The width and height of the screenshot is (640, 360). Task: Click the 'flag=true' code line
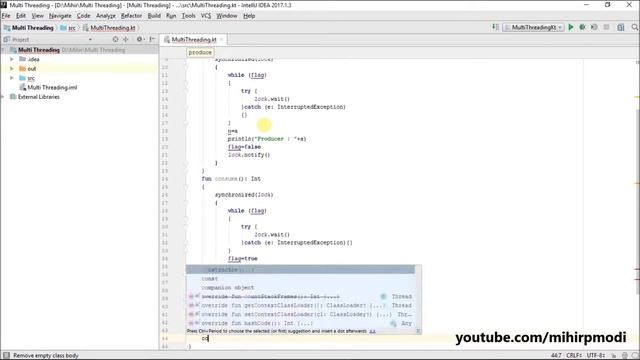[242, 259]
